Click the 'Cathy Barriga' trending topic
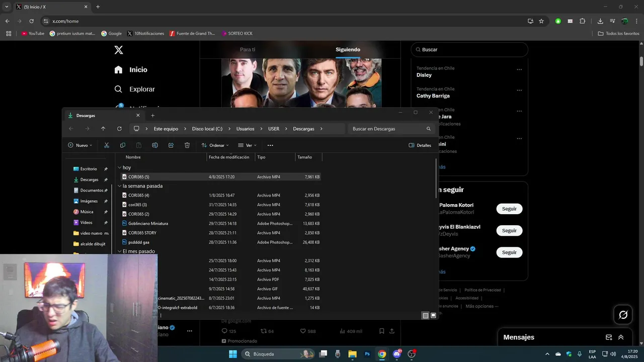Image resolution: width=644 pixels, height=362 pixels. [433, 96]
